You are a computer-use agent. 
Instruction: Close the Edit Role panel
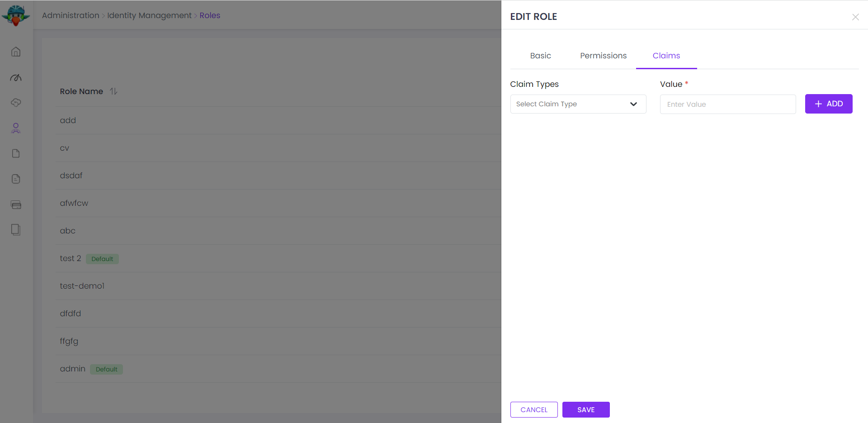click(x=855, y=17)
